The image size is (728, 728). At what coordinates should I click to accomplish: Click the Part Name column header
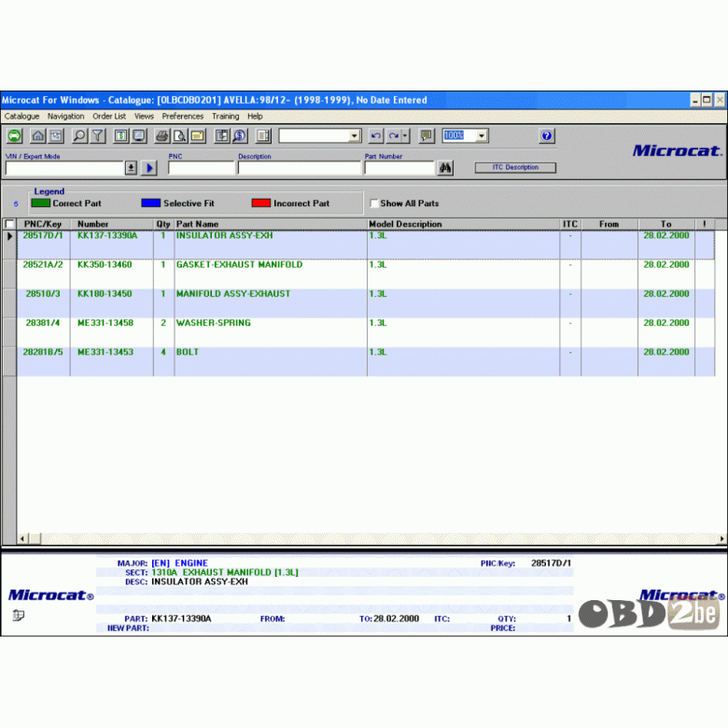coord(271,224)
